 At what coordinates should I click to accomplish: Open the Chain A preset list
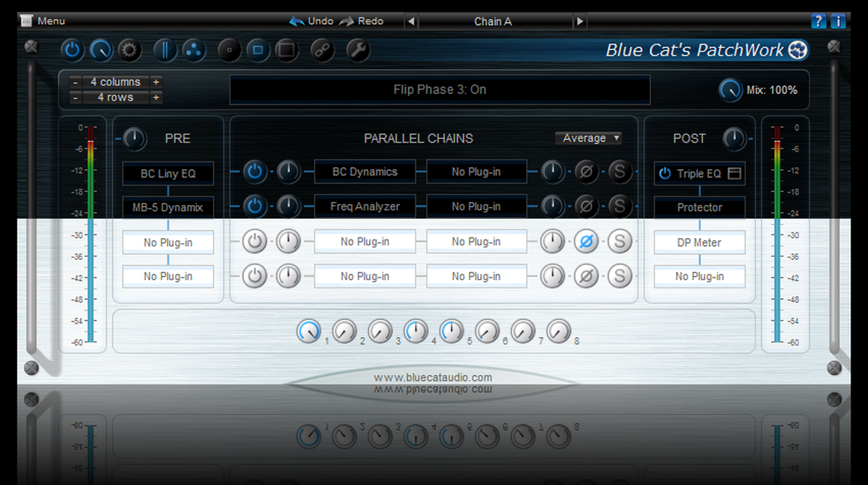coord(493,22)
